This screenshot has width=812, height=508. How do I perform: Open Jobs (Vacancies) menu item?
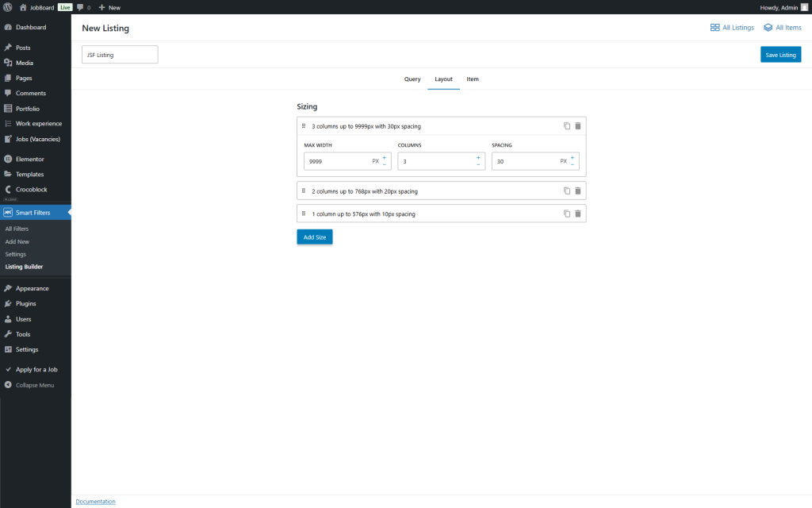35,139
